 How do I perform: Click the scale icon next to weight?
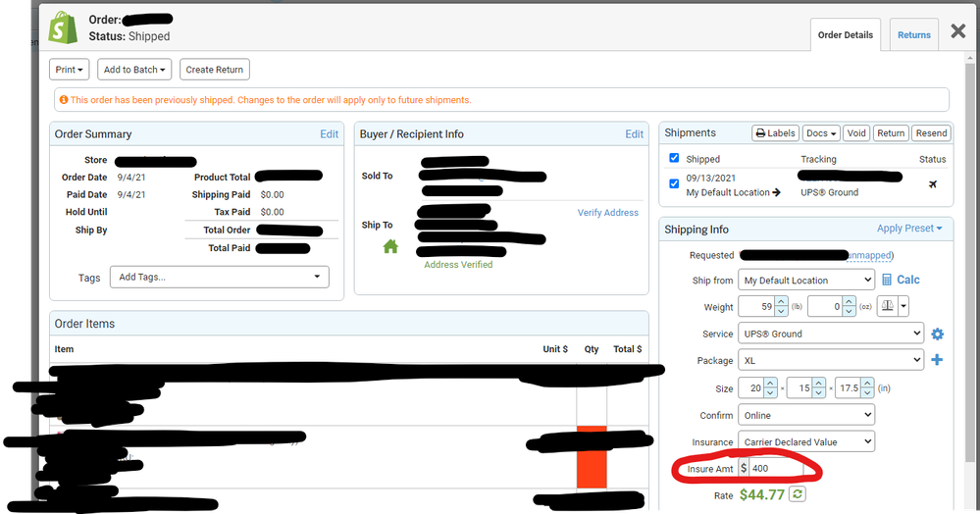click(x=888, y=307)
